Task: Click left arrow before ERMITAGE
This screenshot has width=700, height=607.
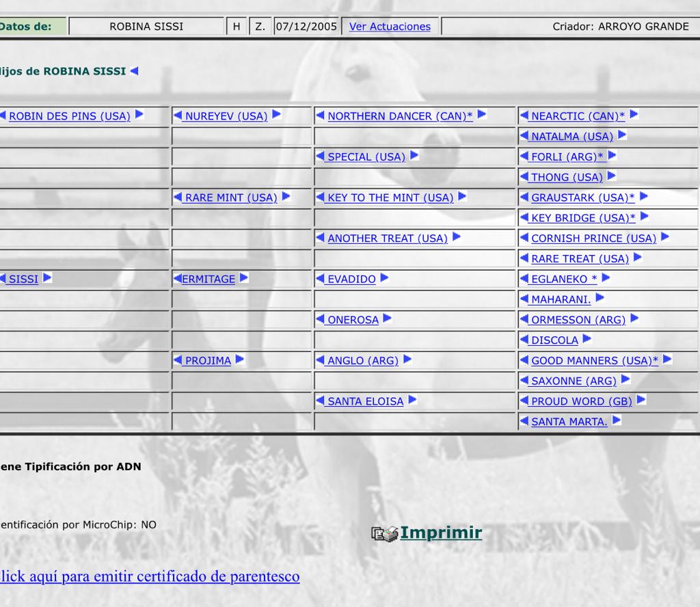Action: [178, 279]
